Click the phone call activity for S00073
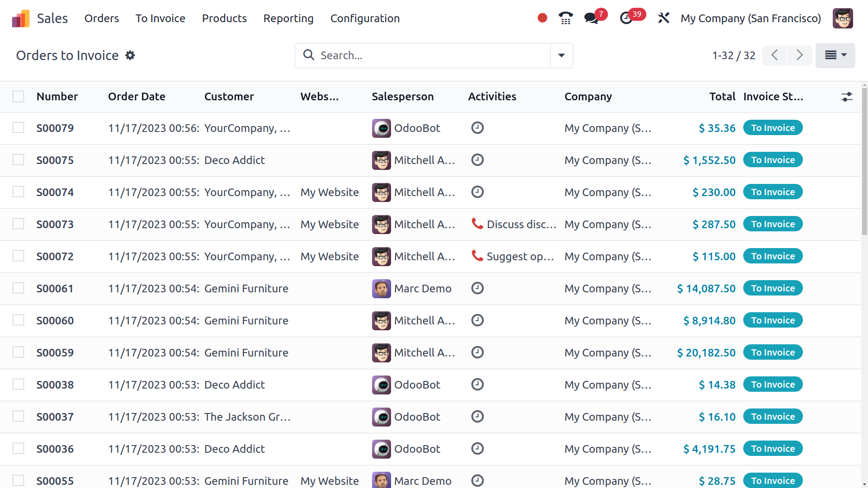This screenshot has width=868, height=488. (x=477, y=224)
